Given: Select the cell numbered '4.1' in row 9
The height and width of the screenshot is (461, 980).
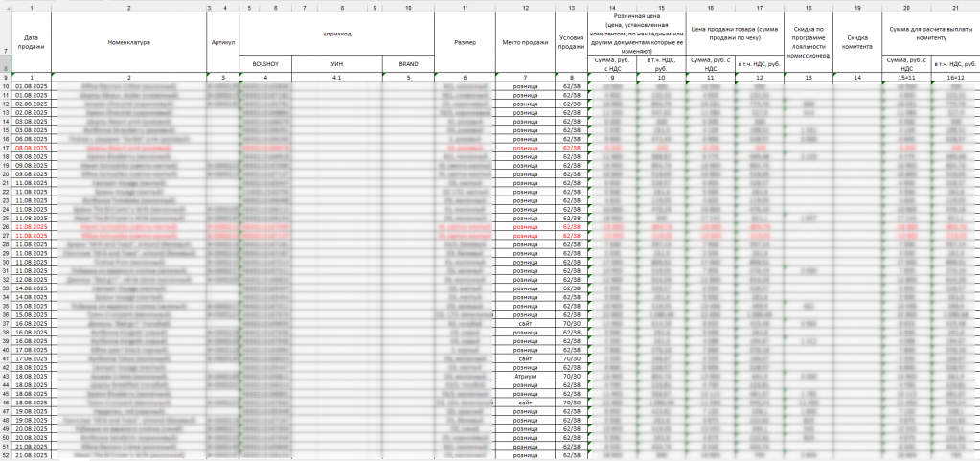Looking at the screenshot, I should (x=337, y=77).
